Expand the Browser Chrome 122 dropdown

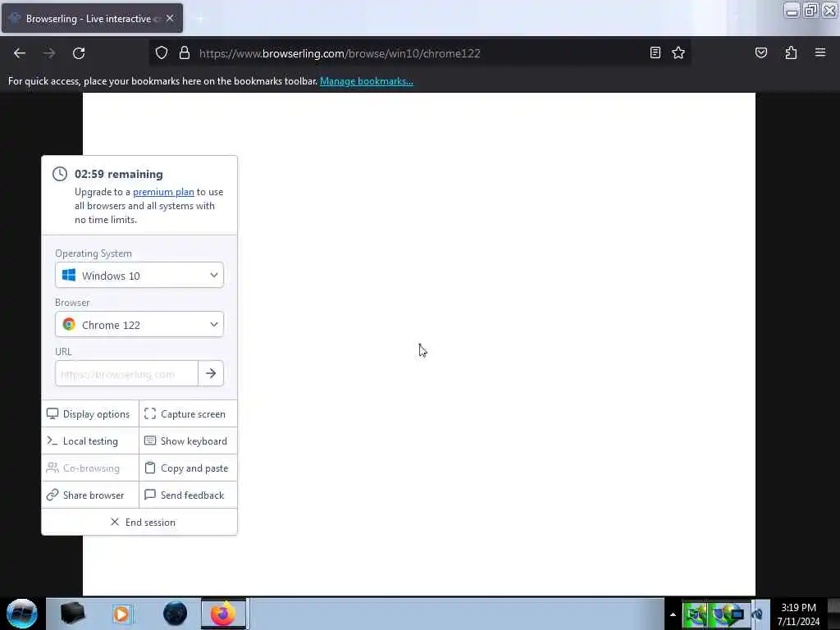click(139, 325)
